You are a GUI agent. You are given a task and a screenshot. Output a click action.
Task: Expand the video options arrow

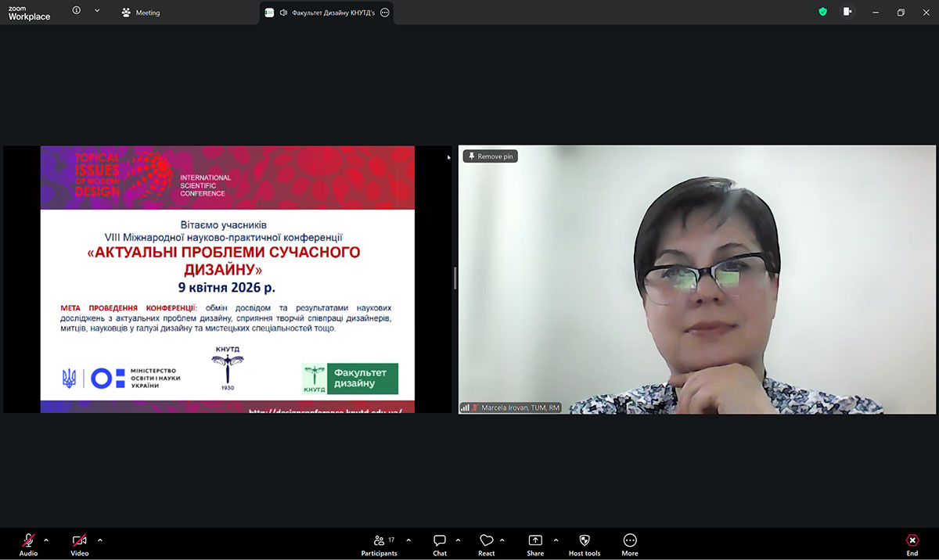point(100,540)
